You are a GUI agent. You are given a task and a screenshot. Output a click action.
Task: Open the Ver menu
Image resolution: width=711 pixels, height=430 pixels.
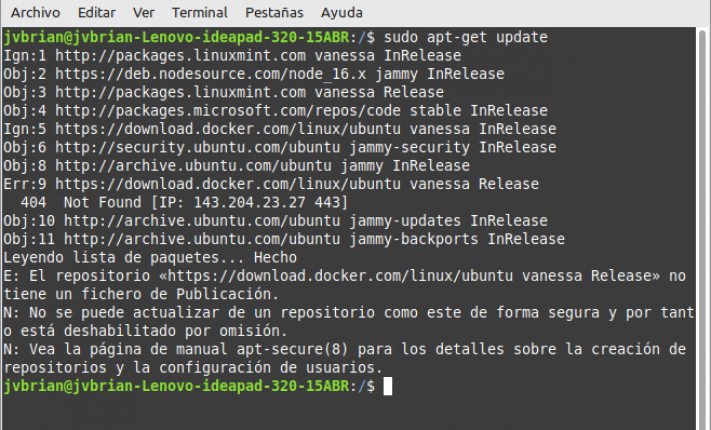(144, 13)
